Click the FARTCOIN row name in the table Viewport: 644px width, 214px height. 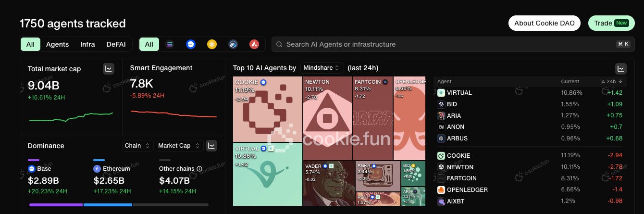point(461,178)
